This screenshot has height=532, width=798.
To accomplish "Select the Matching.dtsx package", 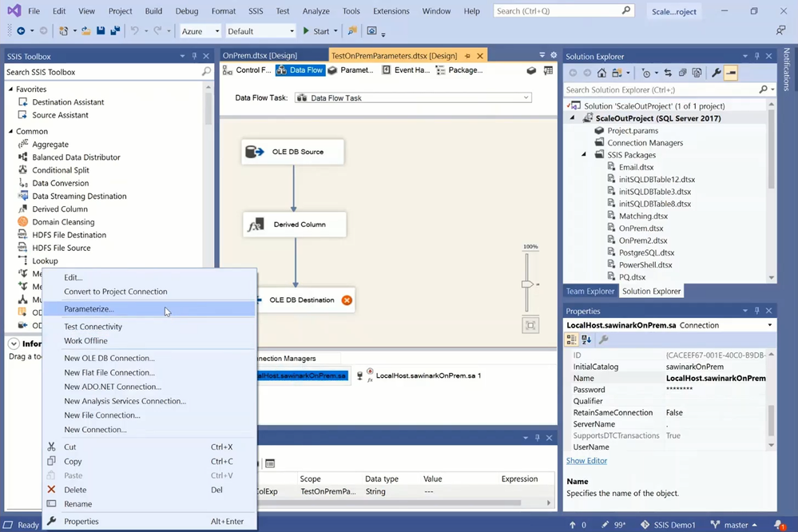I will click(x=643, y=216).
